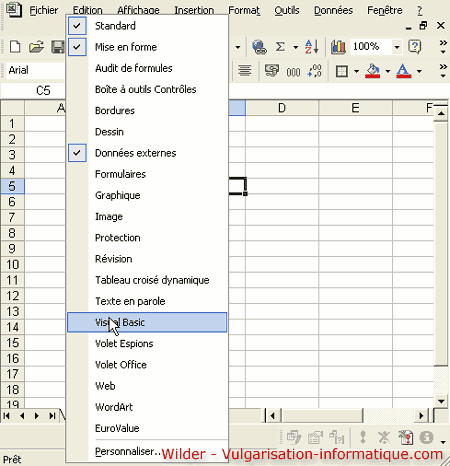Select Tableau croisé dynamique in the list
This screenshot has height=466, width=450.
[147, 280]
